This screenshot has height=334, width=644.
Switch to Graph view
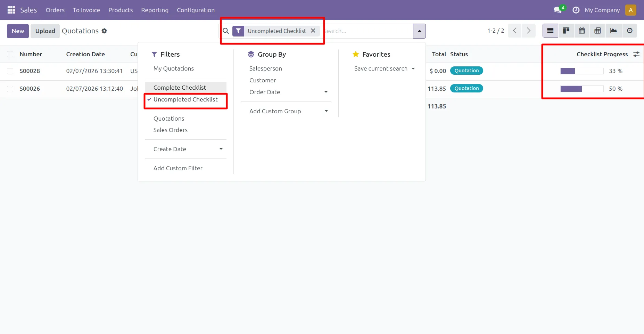tap(614, 31)
